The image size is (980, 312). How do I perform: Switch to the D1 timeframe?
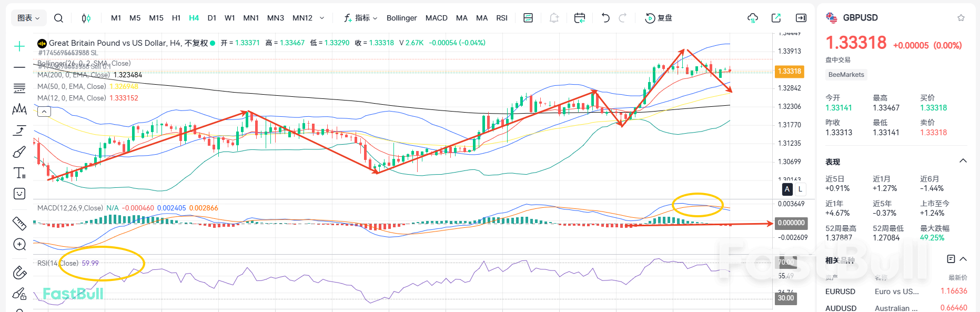(211, 18)
